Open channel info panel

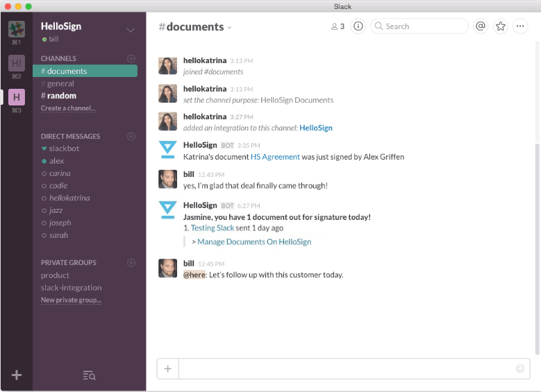358,26
